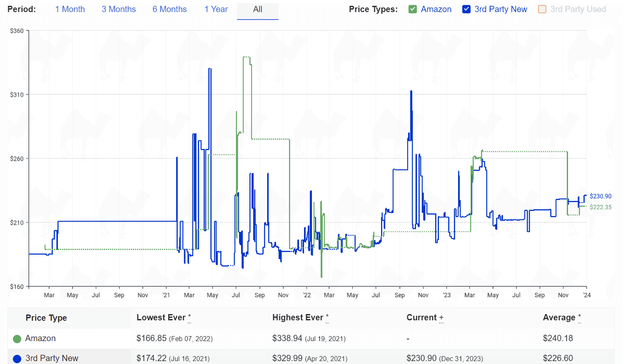Enable the 3rd Party Used checkbox

pyautogui.click(x=542, y=9)
